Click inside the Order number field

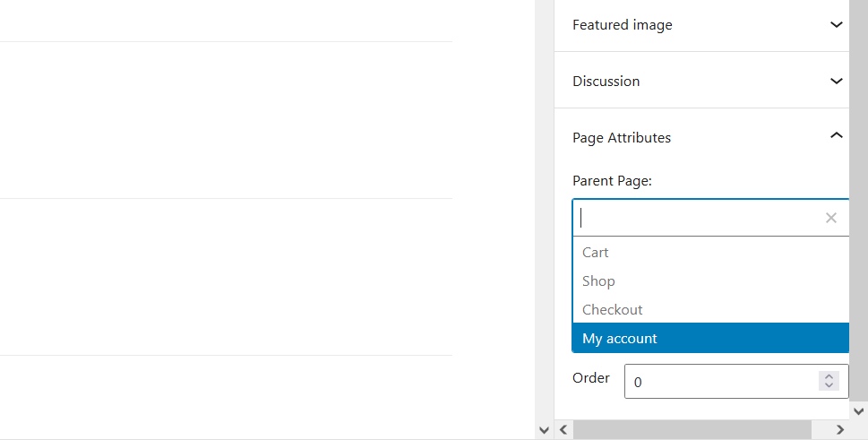tap(722, 382)
